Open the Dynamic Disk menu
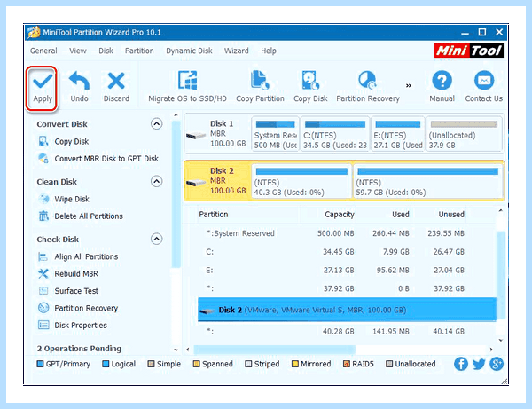This screenshot has height=409, width=532. 189,51
